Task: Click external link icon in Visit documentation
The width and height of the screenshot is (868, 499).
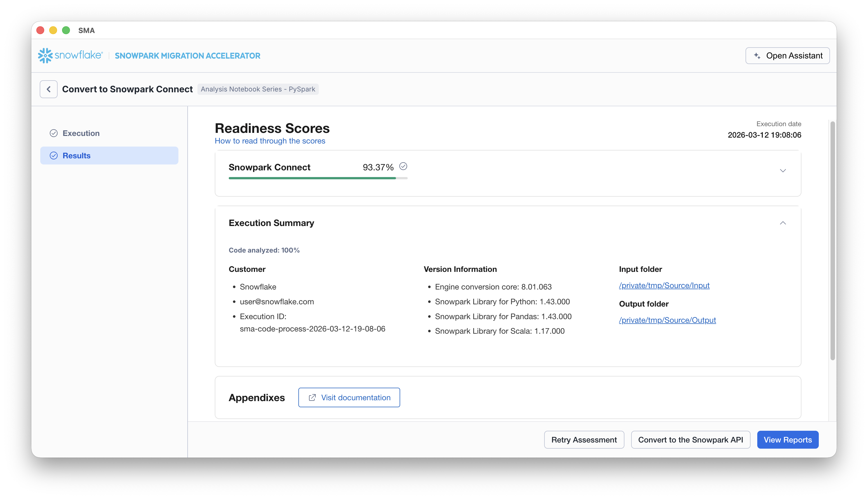Action: (312, 397)
